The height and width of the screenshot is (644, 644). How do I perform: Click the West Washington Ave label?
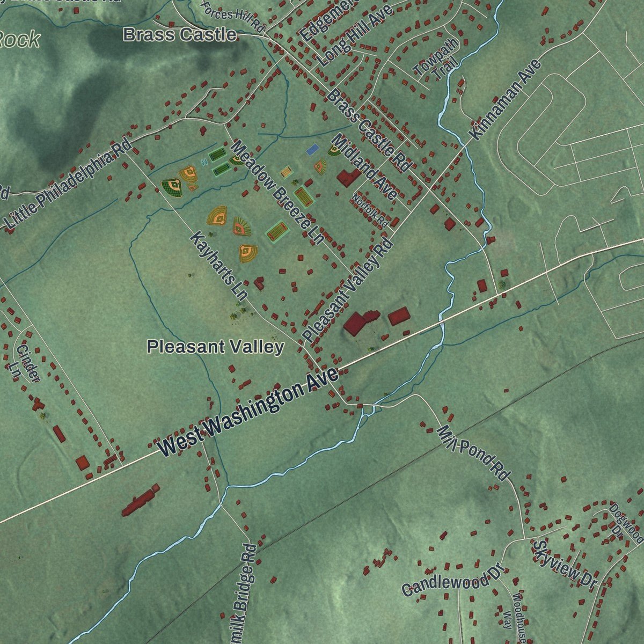point(248,411)
